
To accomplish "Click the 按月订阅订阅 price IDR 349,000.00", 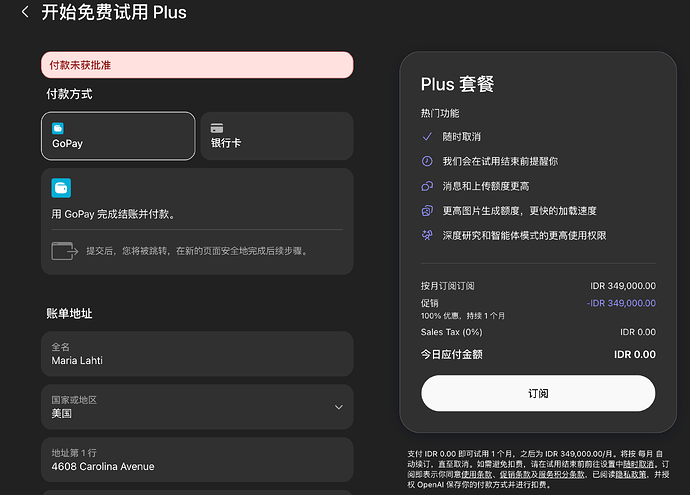I will click(623, 286).
